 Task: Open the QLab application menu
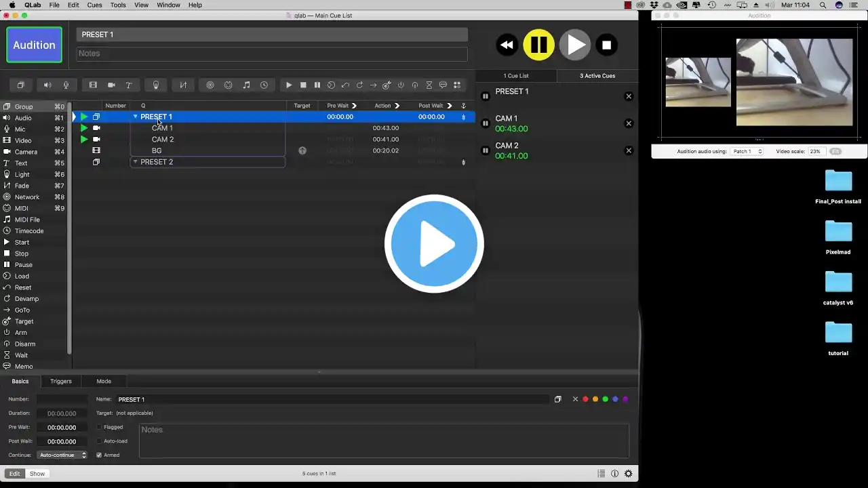(x=33, y=5)
